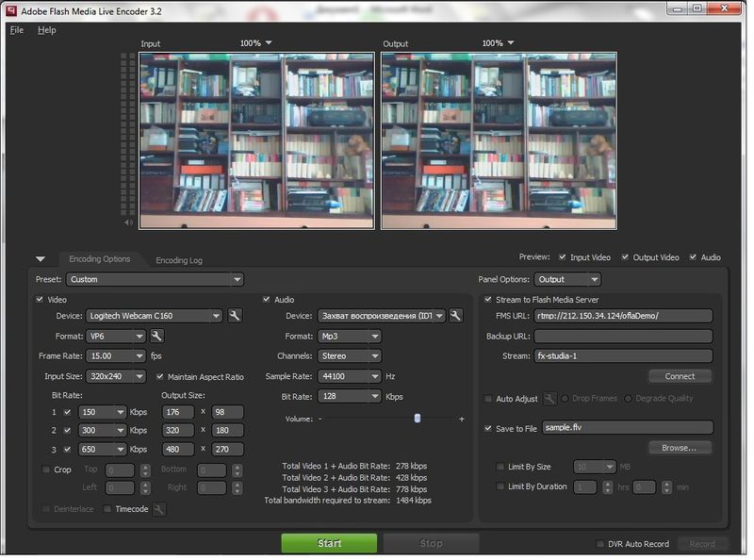Click the Record button
The width and height of the screenshot is (754, 560).
tap(702, 544)
